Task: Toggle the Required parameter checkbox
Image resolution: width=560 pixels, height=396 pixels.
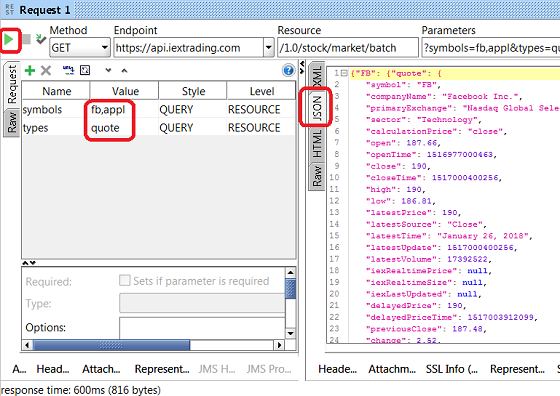Action: pos(124,280)
